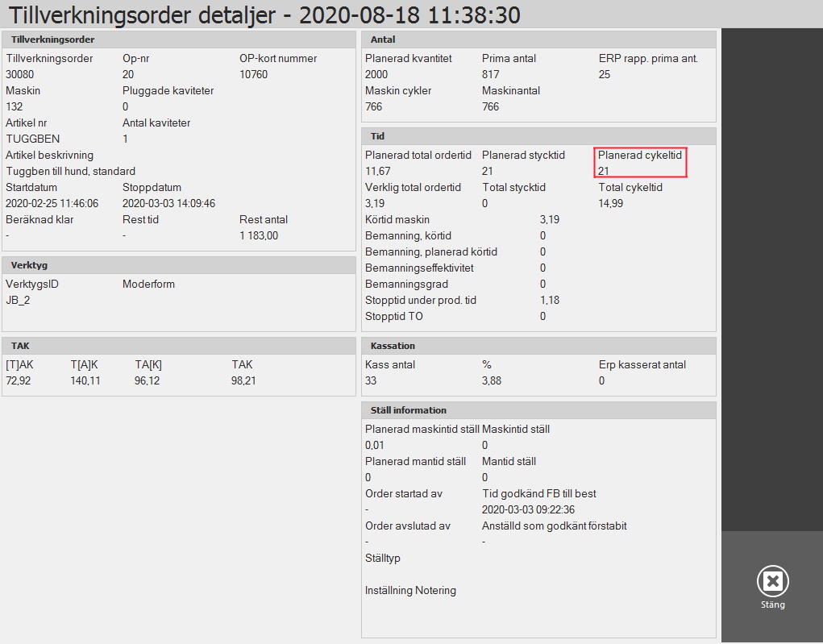Select Planerad kvantitet value 2000
Image resolution: width=823 pixels, height=644 pixels.
pos(376,74)
